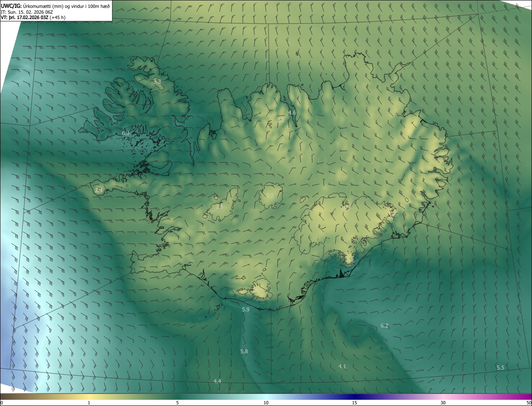Click the 4.4 value near the bottom edge
The height and width of the screenshot is (406, 532).
217,382
